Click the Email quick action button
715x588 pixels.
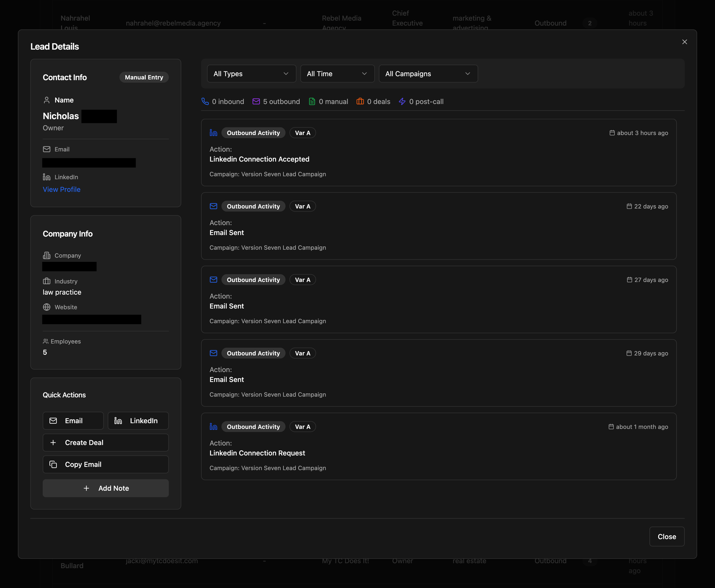coord(73,421)
